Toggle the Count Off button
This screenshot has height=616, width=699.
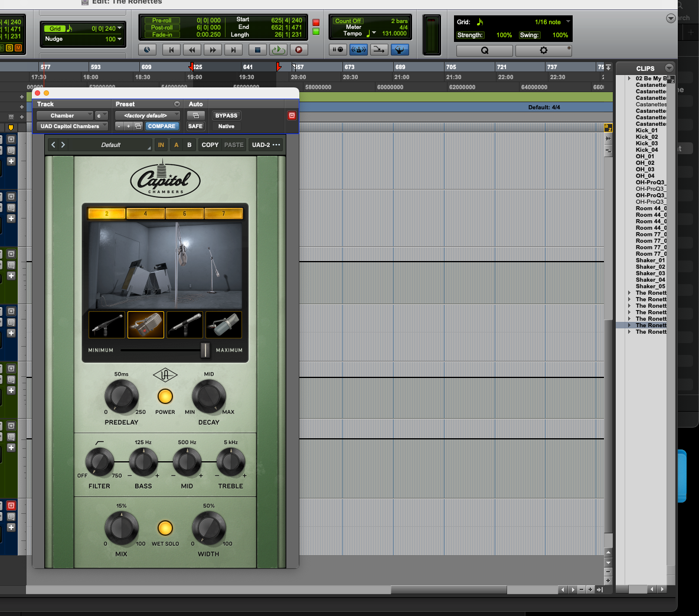(348, 21)
